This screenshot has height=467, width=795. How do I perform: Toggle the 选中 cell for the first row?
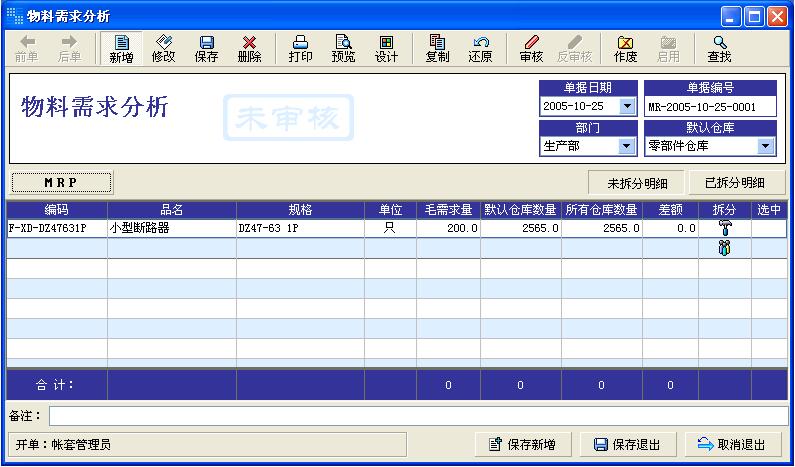coord(769,228)
